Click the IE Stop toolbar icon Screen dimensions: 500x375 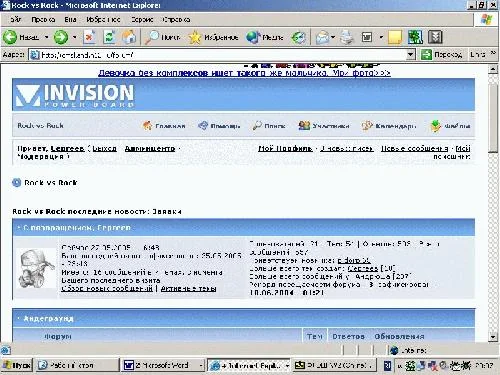pos(89,37)
